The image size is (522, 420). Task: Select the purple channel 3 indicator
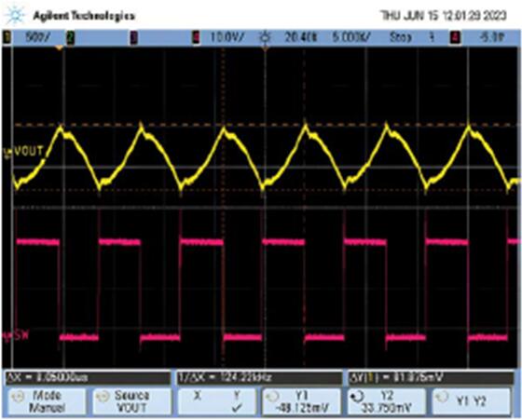pyautogui.click(x=133, y=37)
